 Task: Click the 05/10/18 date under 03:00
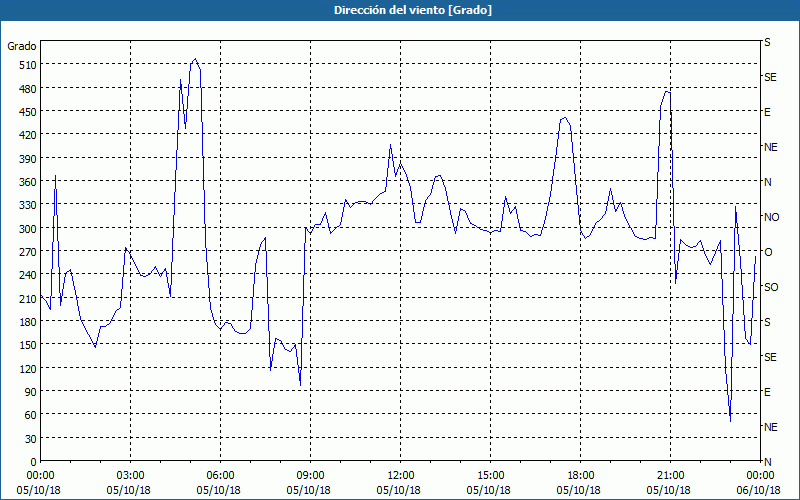[129, 490]
